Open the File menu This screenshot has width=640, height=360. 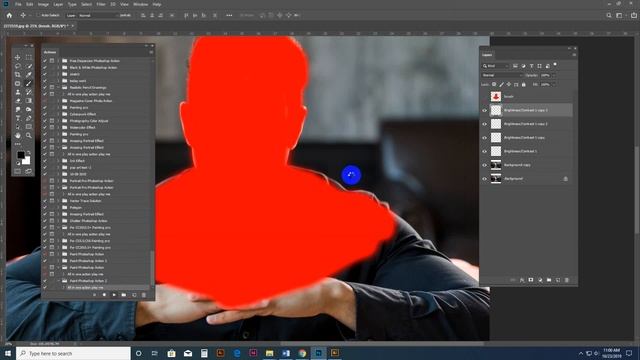point(18,4)
